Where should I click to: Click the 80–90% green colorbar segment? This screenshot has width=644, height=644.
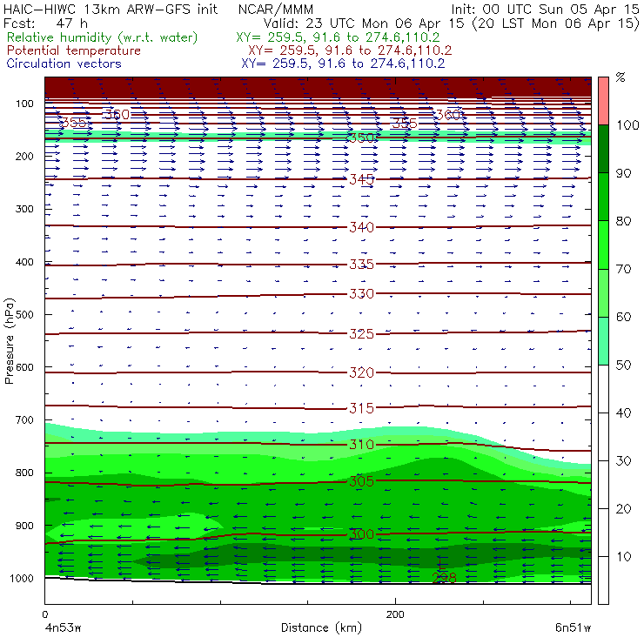click(x=603, y=197)
